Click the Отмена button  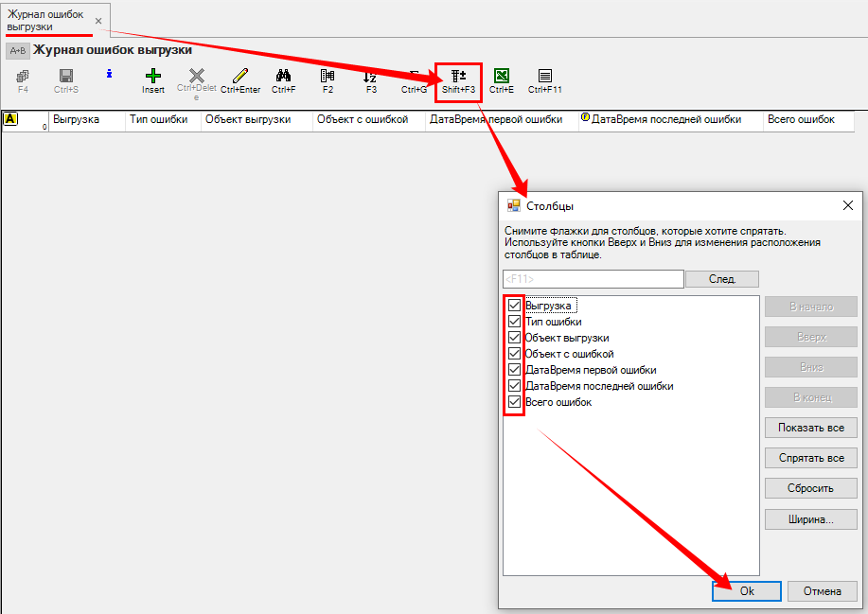822,591
